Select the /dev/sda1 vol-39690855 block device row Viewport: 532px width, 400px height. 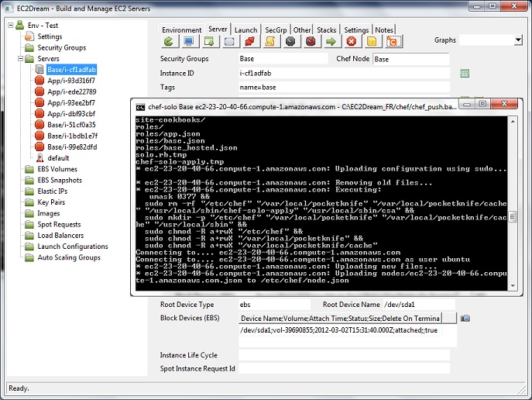click(x=340, y=330)
